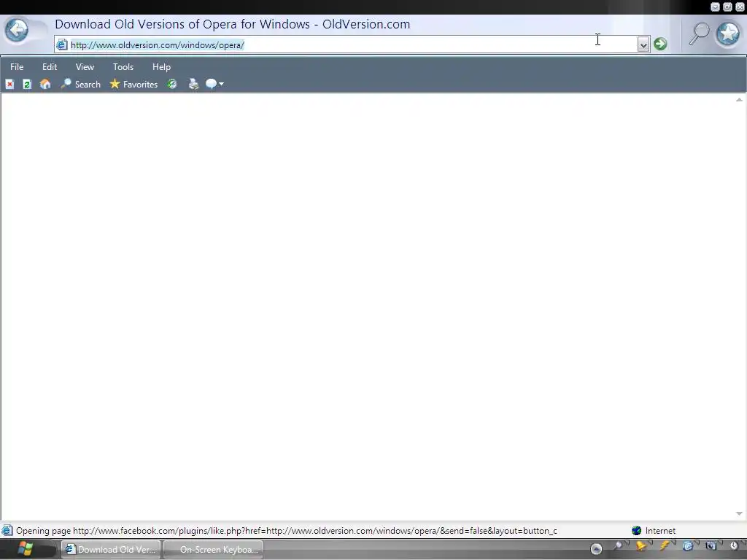Open the large magnifier search icon
Viewport: 747px width, 560px height.
click(x=699, y=34)
